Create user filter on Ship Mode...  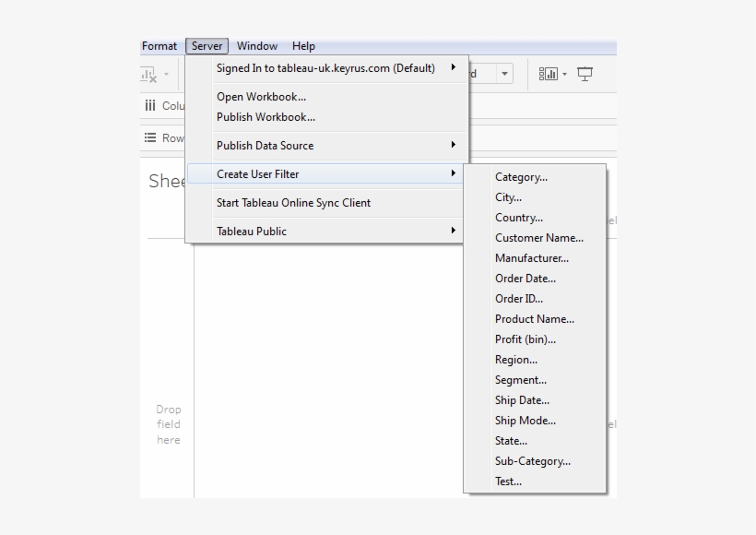tap(535, 421)
